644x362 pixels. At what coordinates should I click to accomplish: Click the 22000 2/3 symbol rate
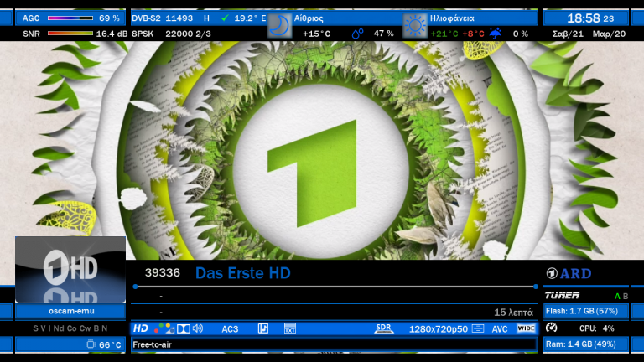pos(188,34)
